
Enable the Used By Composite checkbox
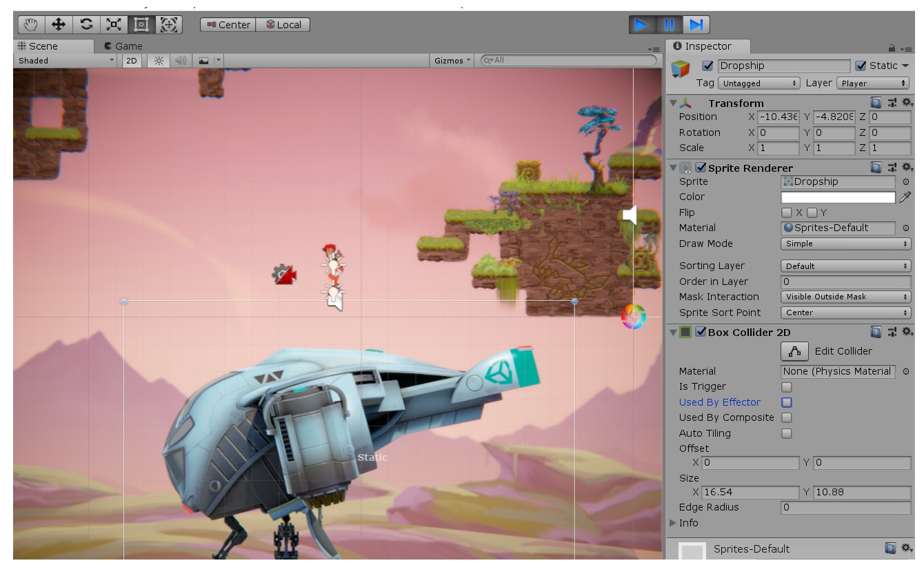(x=786, y=417)
